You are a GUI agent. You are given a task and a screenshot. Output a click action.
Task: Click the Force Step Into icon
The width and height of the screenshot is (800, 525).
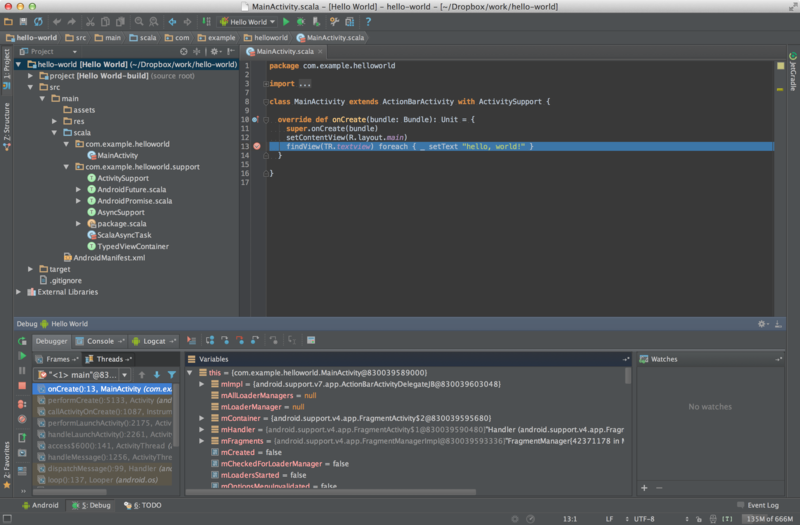coord(240,340)
